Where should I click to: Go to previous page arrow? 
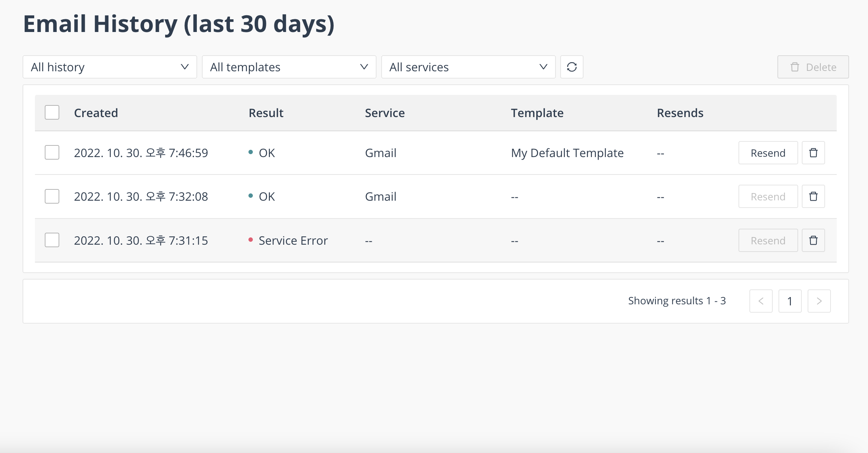761,301
